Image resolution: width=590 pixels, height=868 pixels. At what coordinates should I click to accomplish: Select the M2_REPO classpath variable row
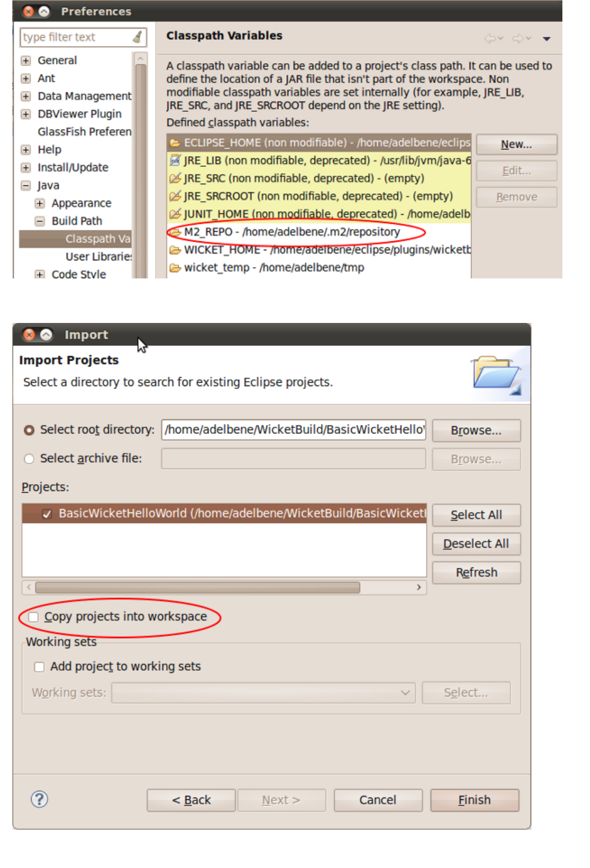[x=319, y=232]
